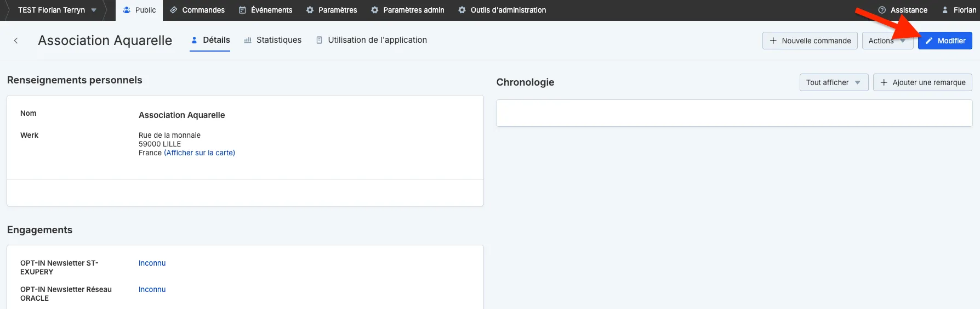980x309 pixels.
Task: Open the Commandes menu
Action: (197, 10)
